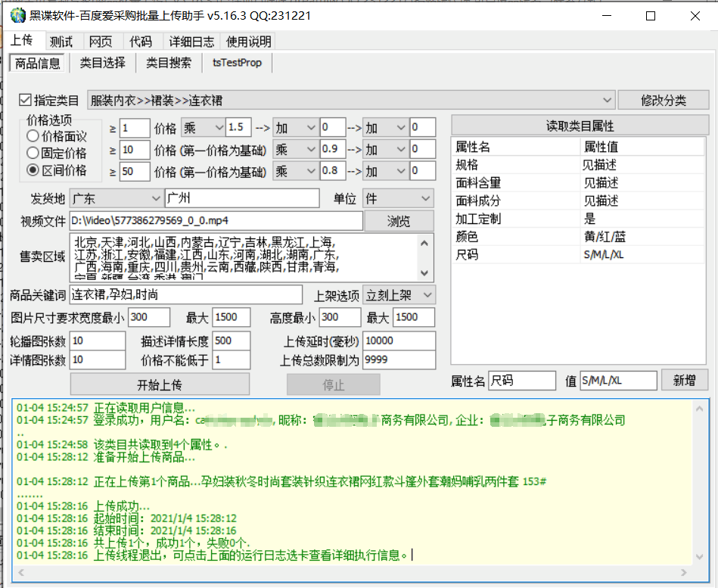This screenshot has height=588, width=718.
Task: Open the 乘 operator dropdown beside 0.8
Action: pos(295,171)
